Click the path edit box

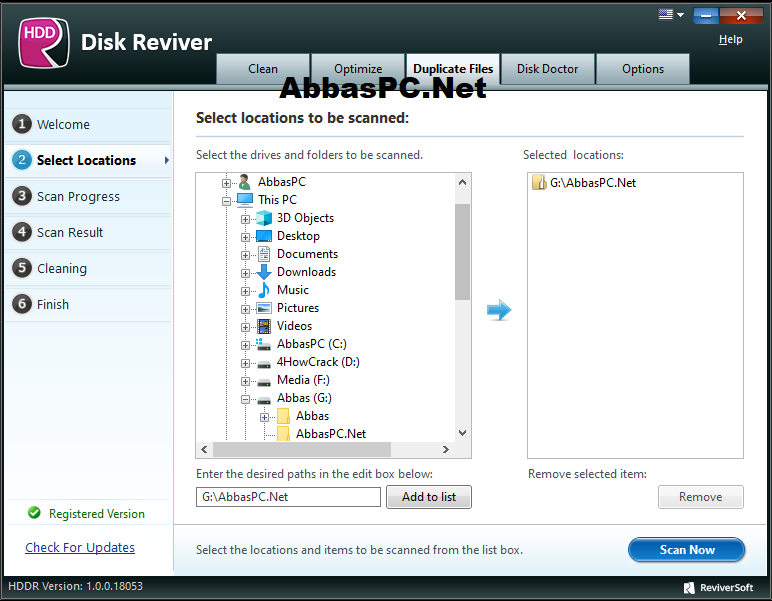pos(288,497)
